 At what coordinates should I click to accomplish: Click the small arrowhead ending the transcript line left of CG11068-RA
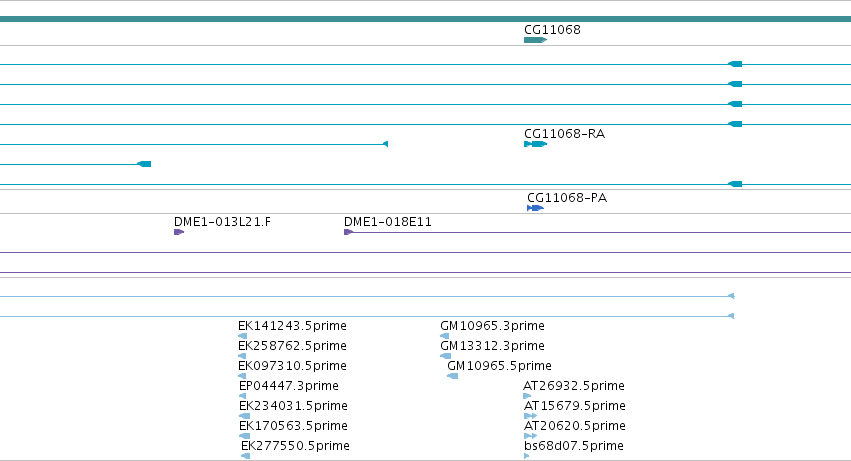(385, 144)
